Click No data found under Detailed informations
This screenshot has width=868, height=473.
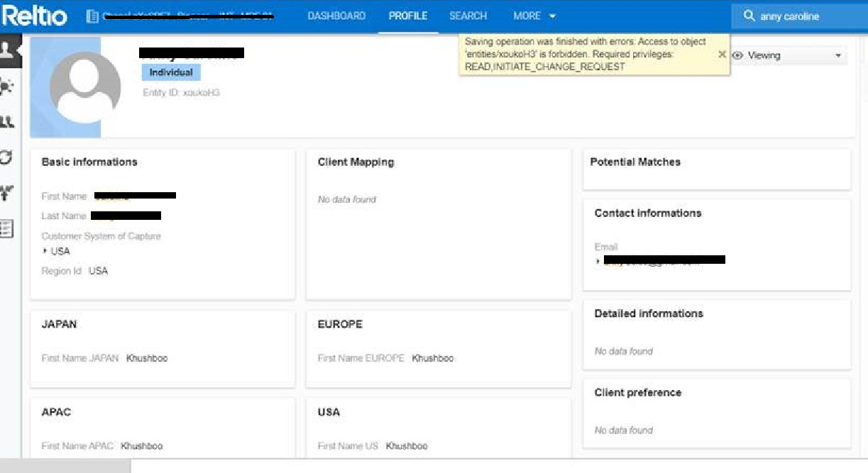[x=624, y=351]
